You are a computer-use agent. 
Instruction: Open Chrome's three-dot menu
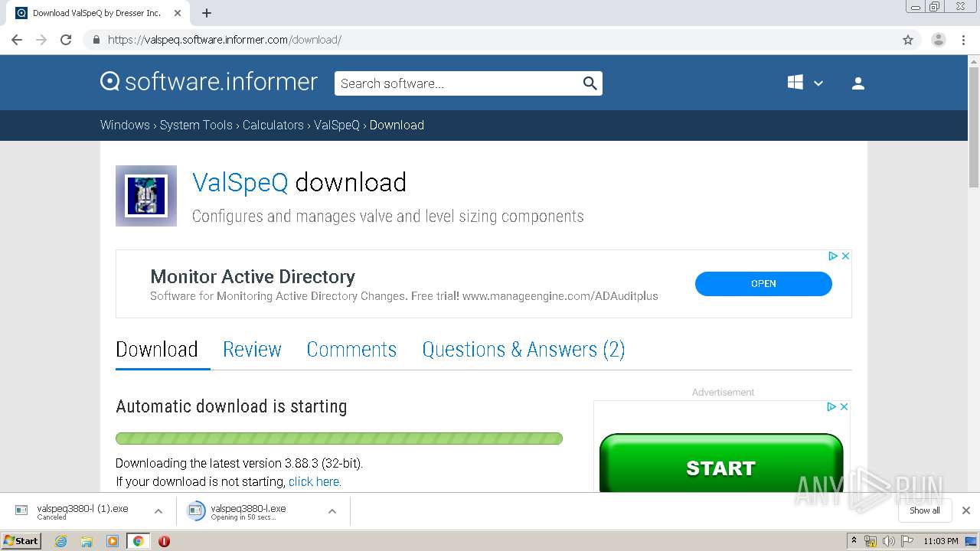click(x=964, y=40)
